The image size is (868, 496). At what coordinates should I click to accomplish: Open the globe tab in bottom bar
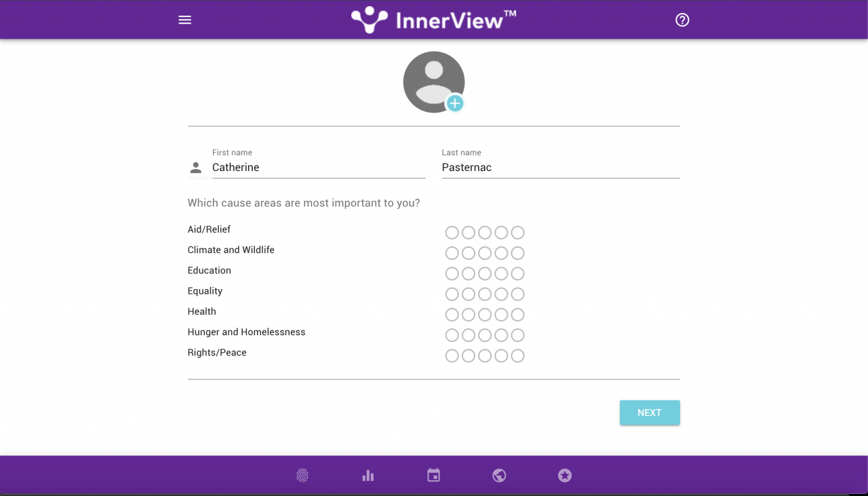(x=499, y=476)
